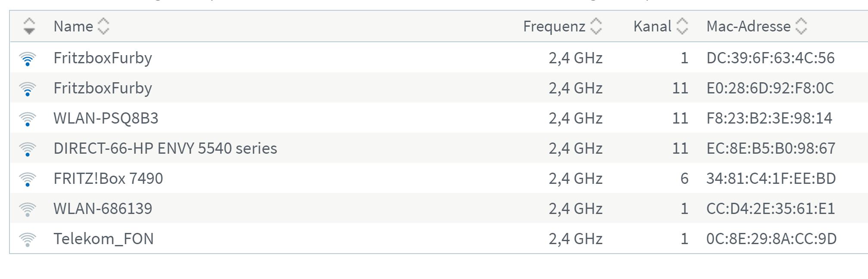The width and height of the screenshot is (868, 279).
Task: Toggle sort arrows next to Kanal header
Action: pyautogui.click(x=682, y=26)
